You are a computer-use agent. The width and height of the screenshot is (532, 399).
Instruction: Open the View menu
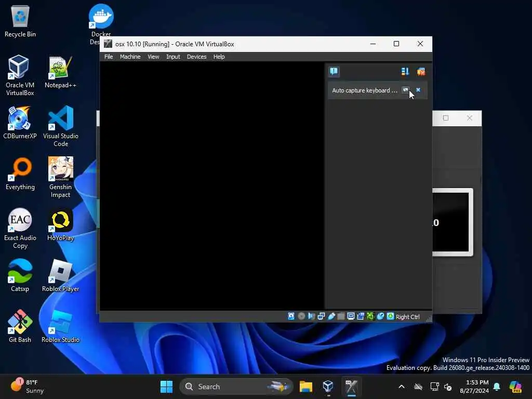[153, 57]
